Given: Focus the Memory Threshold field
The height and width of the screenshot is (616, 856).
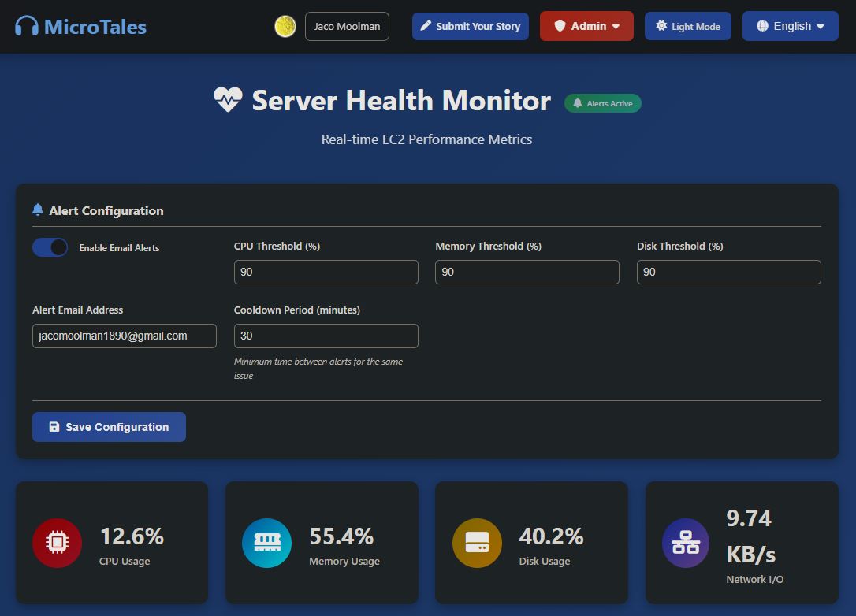Looking at the screenshot, I should (x=527, y=272).
